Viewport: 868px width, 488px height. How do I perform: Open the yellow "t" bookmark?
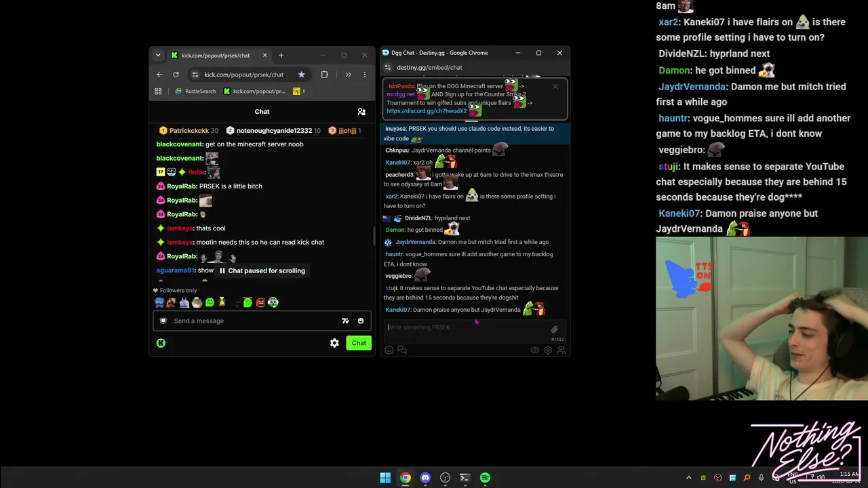point(299,91)
